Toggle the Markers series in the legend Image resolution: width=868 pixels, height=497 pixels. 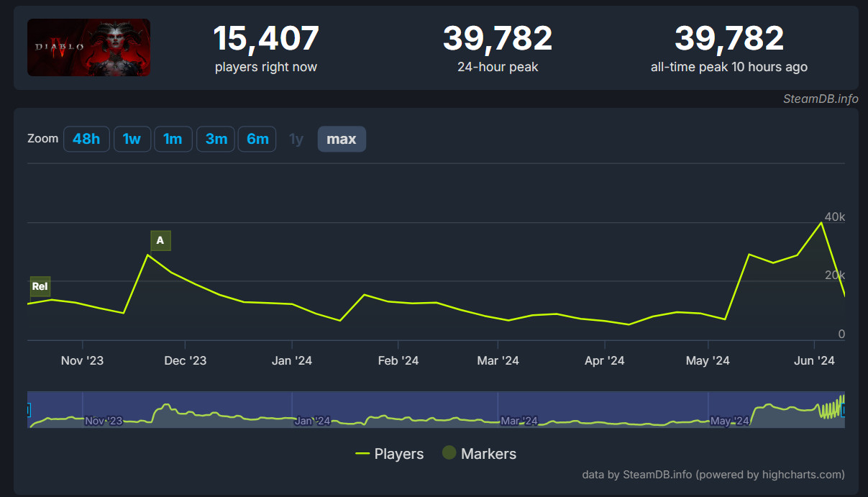[479, 454]
